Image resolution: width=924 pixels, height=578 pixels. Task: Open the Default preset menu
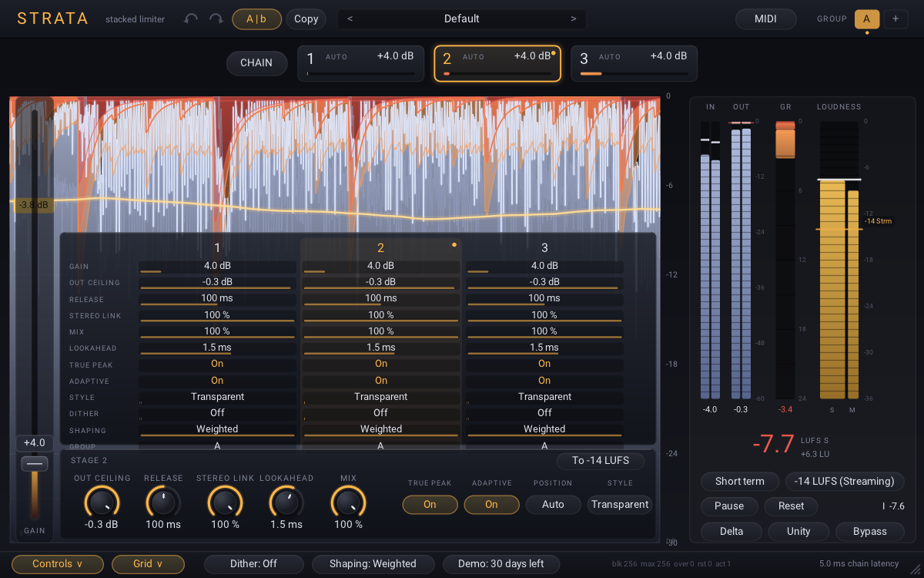click(x=462, y=18)
